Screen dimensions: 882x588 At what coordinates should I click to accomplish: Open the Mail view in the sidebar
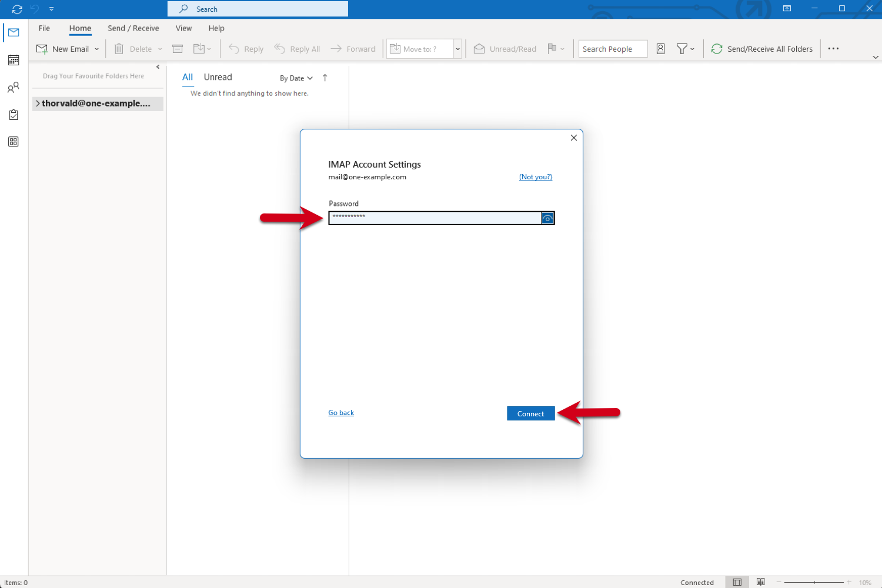click(x=14, y=32)
